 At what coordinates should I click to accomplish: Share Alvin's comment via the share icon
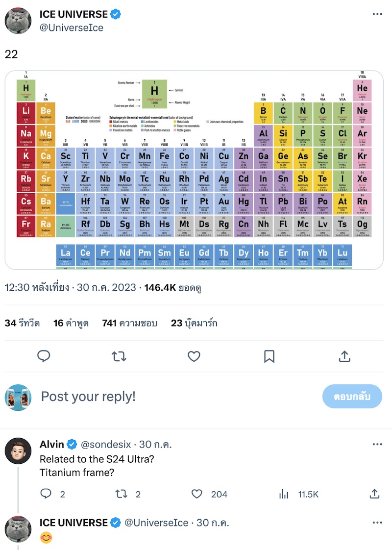click(374, 494)
